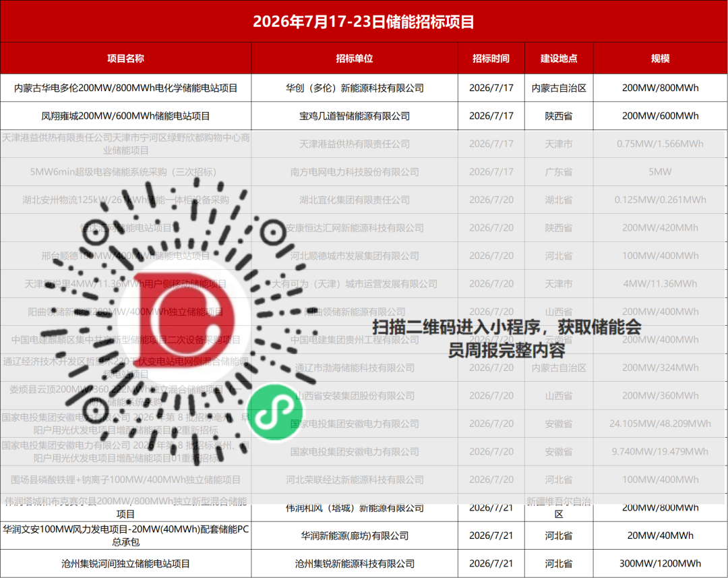Click bidder 安康恒达汇网新能源科技有限公司
Image resolution: width=728 pixels, height=578 pixels.
tap(355, 228)
